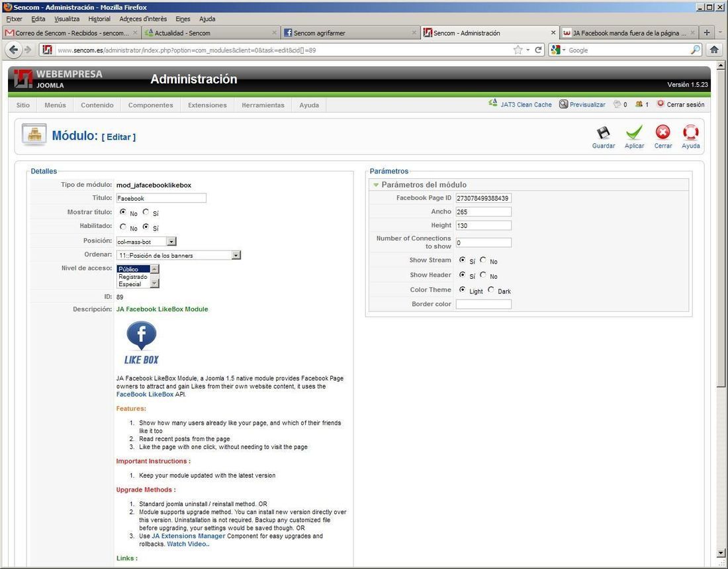Open Ayuda lifebuoy icon in toolbar
The width and height of the screenshot is (728, 569).
pyautogui.click(x=690, y=132)
